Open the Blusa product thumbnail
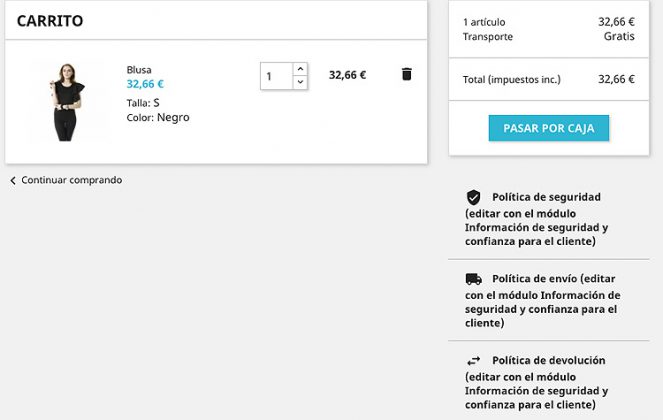 [x=67, y=102]
